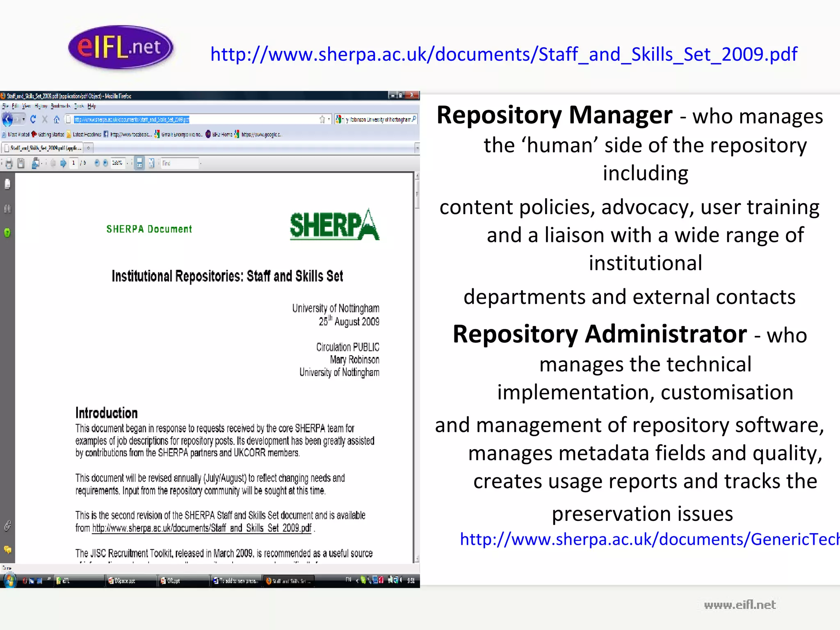Open the PDF attachments paperclip icon
The height and width of the screenshot is (630, 840).
pos(7,525)
